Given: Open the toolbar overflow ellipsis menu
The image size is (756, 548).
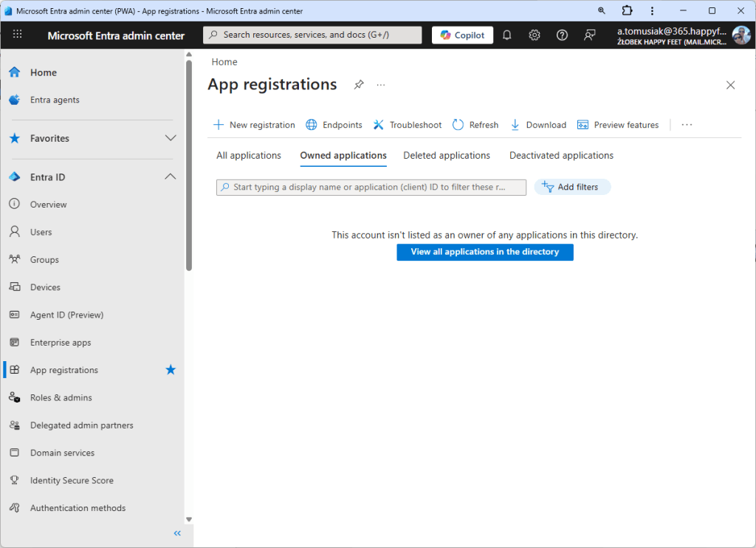Looking at the screenshot, I should (687, 125).
